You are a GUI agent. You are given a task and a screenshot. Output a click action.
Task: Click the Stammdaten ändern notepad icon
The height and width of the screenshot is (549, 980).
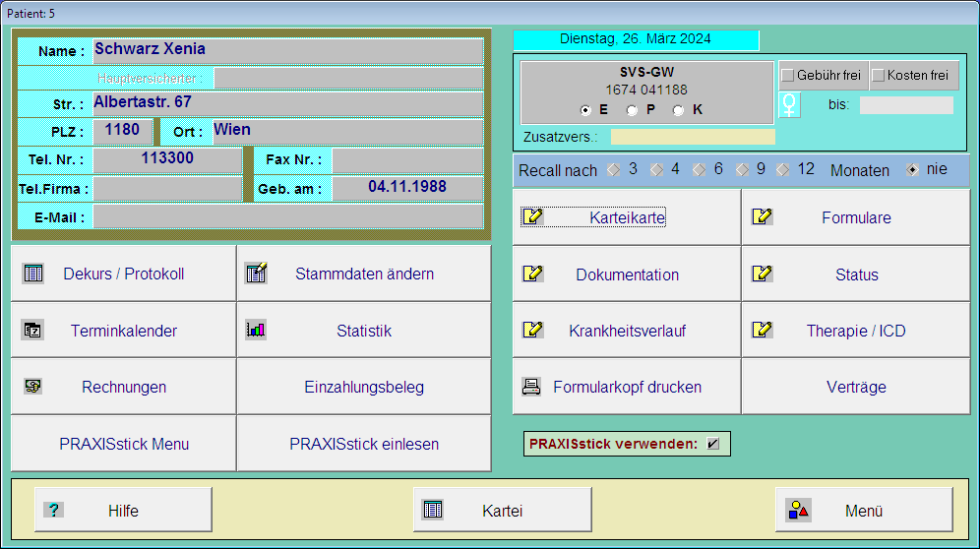(257, 274)
